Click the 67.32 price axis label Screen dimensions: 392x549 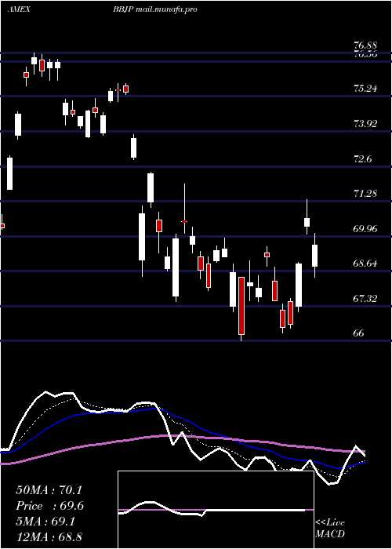point(365,299)
